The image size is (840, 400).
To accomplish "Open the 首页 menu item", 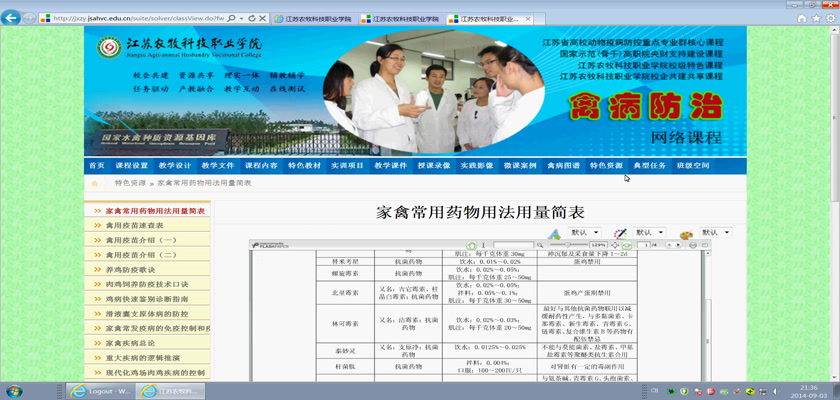I will point(96,166).
